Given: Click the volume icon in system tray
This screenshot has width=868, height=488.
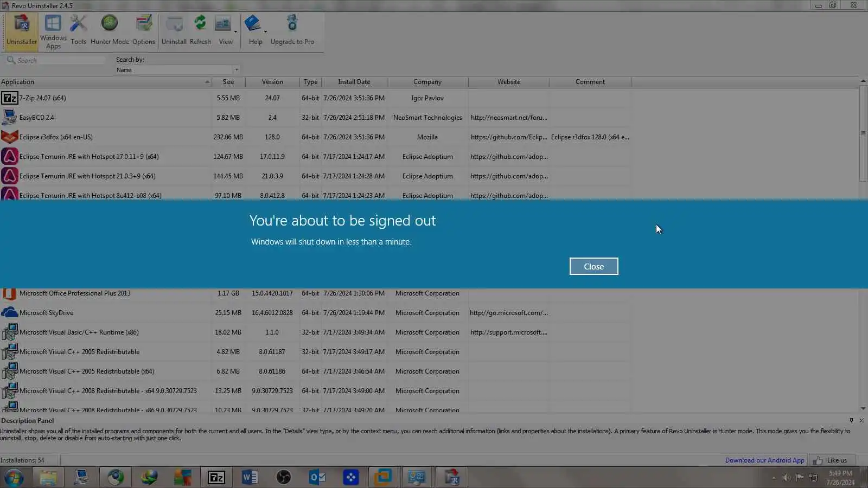Looking at the screenshot, I should pyautogui.click(x=787, y=478).
